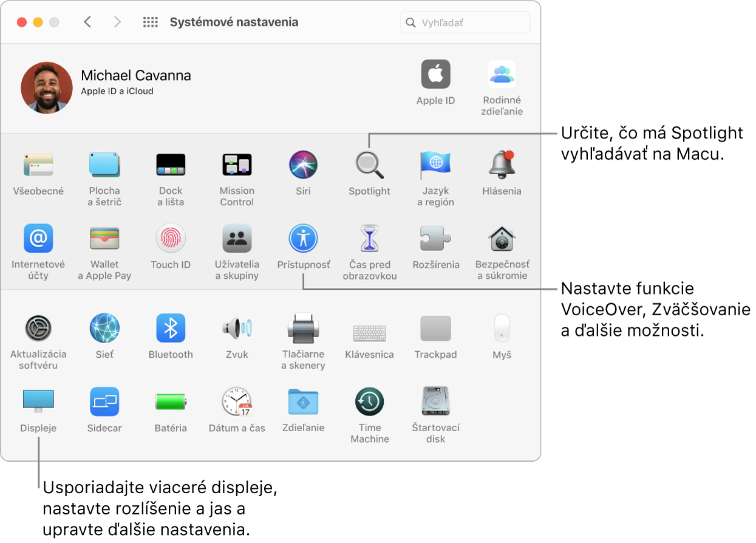
Task: Open Bluetooth preferences
Action: pyautogui.click(x=171, y=329)
